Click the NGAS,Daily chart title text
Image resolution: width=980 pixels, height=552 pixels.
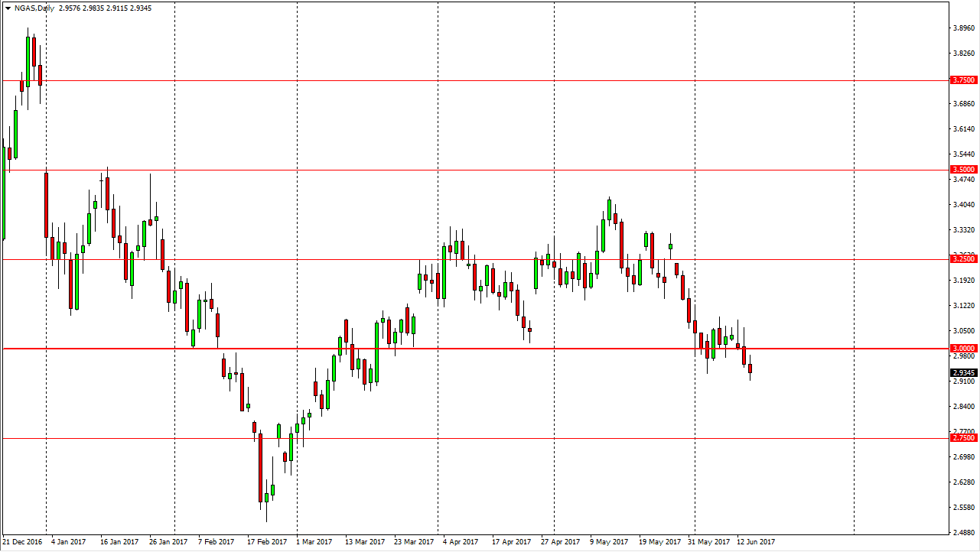[x=33, y=8]
